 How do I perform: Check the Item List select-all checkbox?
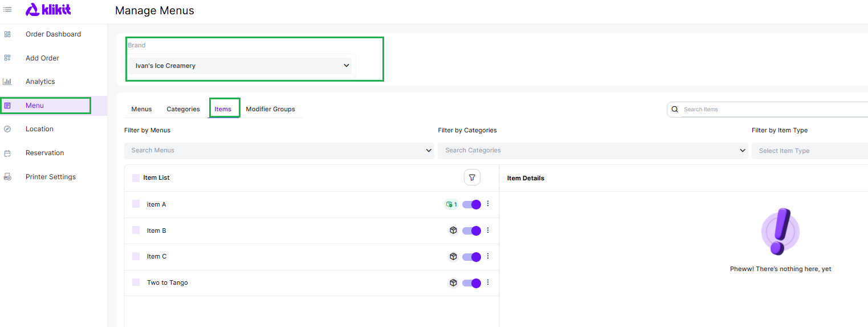(136, 178)
